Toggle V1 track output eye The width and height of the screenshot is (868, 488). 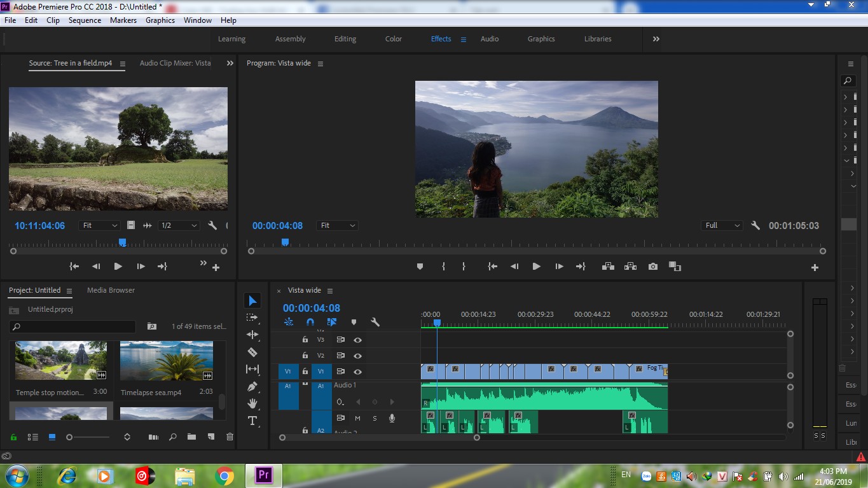coord(358,372)
